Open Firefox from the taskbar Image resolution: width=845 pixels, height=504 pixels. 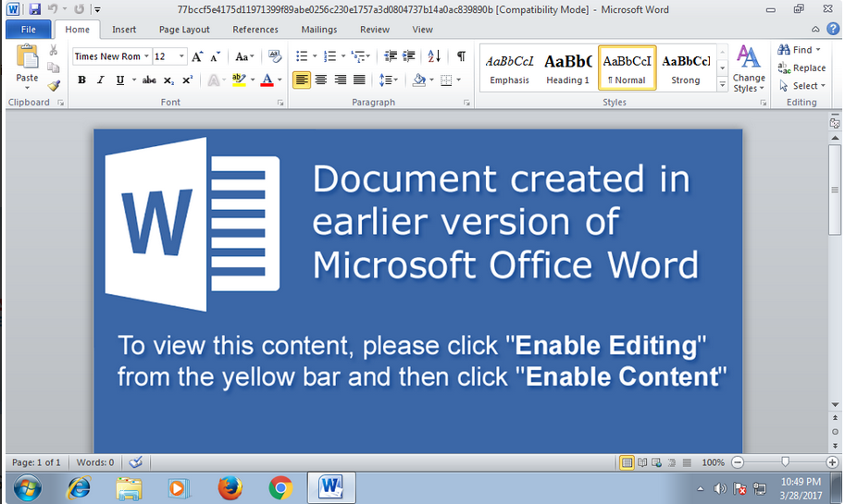coord(230,486)
